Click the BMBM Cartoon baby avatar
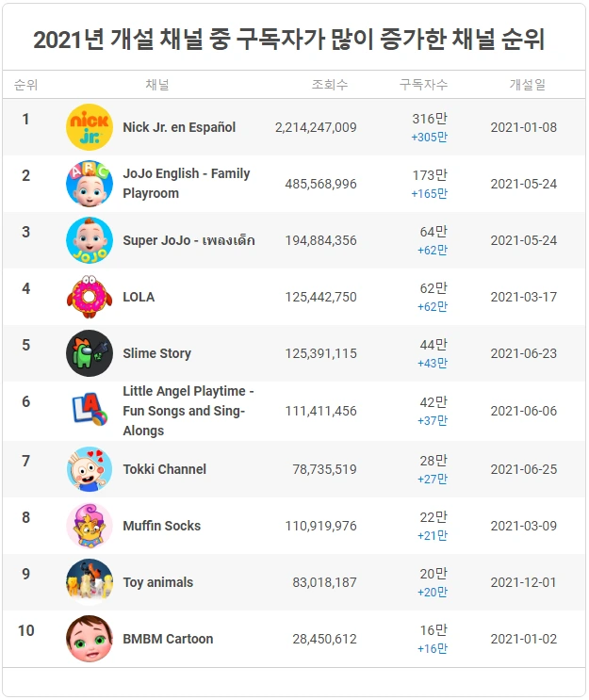 click(x=90, y=639)
